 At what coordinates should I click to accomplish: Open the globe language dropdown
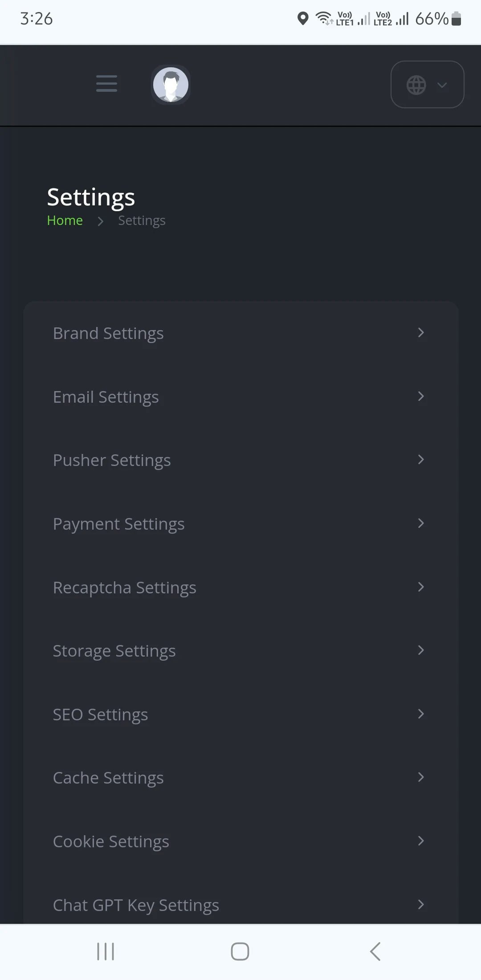[x=427, y=85]
